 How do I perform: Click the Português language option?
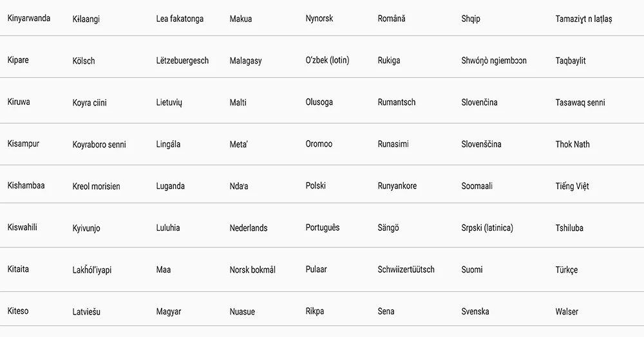coord(323,228)
